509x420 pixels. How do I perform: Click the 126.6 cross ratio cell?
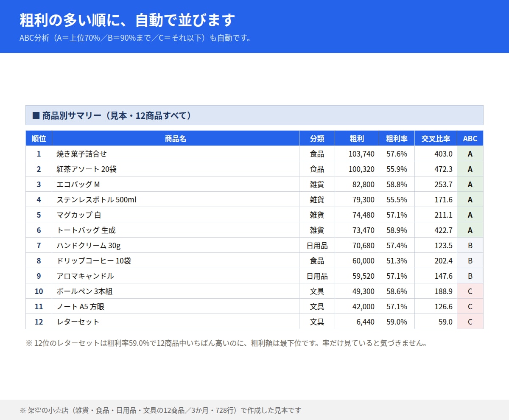point(436,306)
